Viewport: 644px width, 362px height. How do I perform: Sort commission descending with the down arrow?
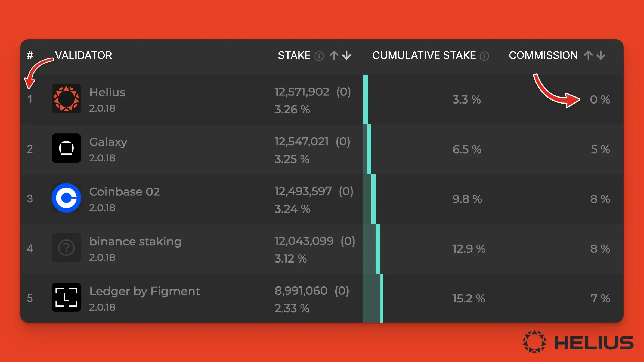tap(601, 55)
